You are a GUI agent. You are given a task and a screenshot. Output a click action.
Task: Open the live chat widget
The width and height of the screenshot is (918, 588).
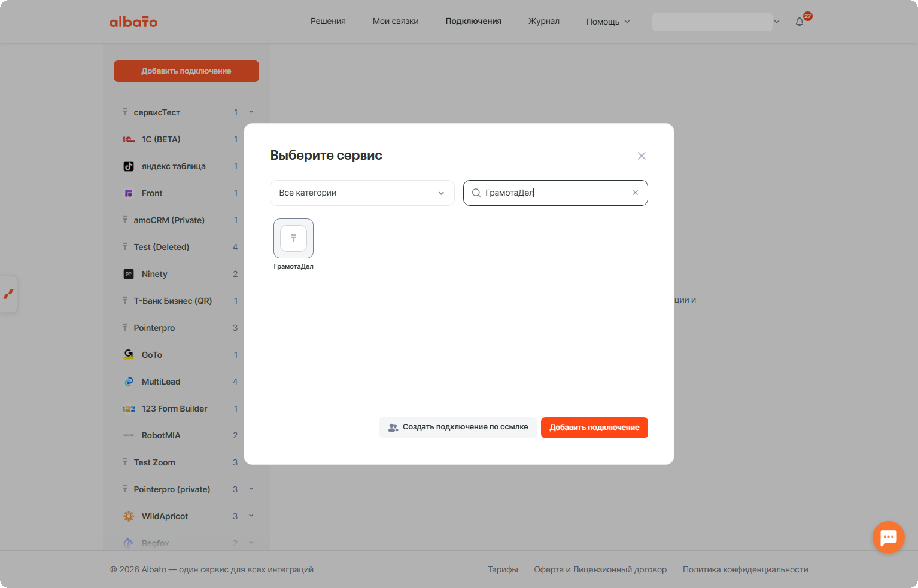coord(888,537)
